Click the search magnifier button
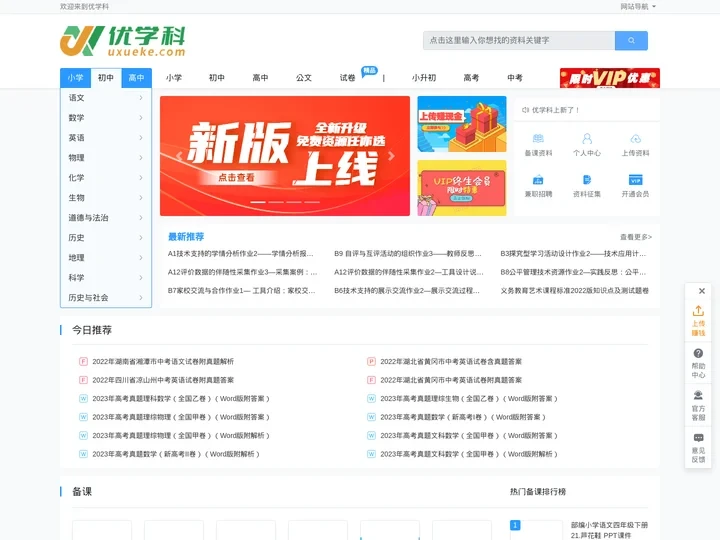The height and width of the screenshot is (540, 720). point(631,40)
